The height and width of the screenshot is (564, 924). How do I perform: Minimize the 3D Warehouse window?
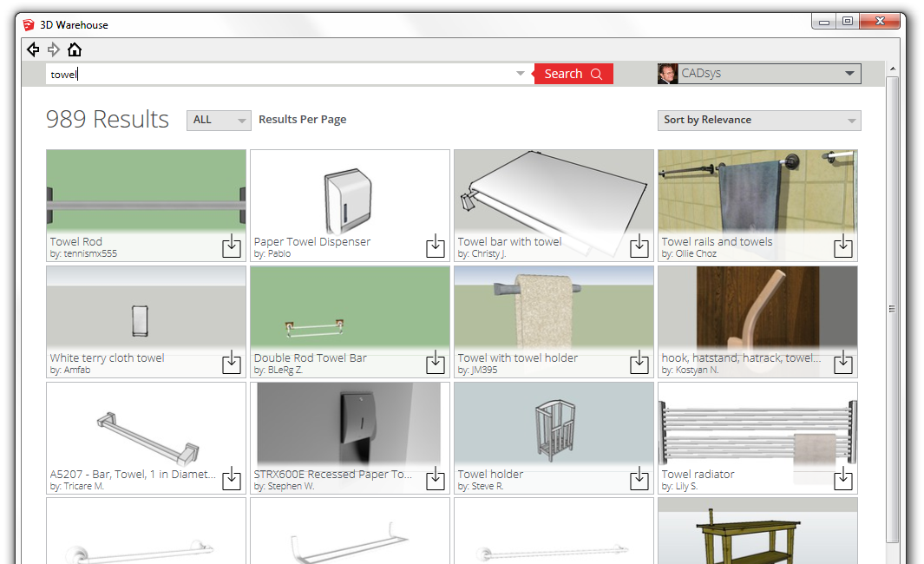click(824, 22)
